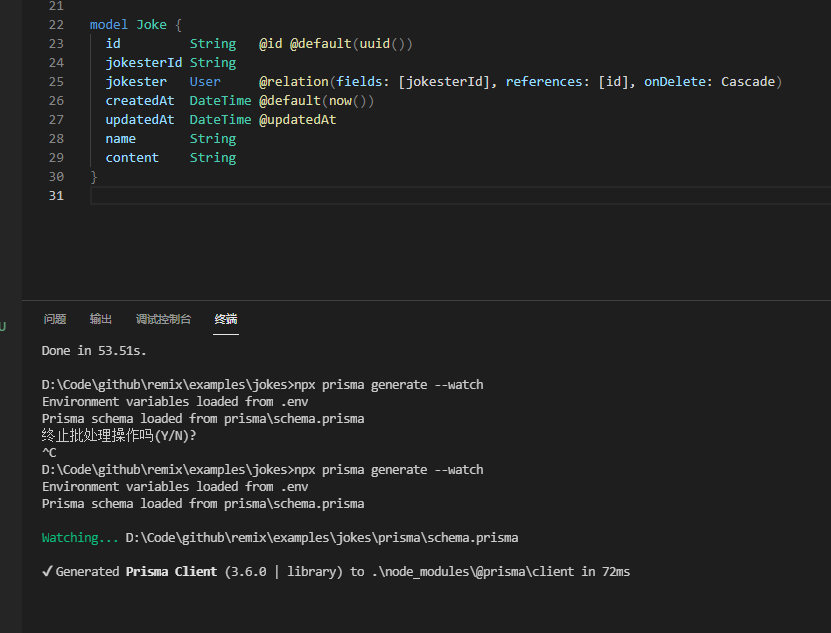
Task: Click the green U git status indicator
Action: pos(4,325)
